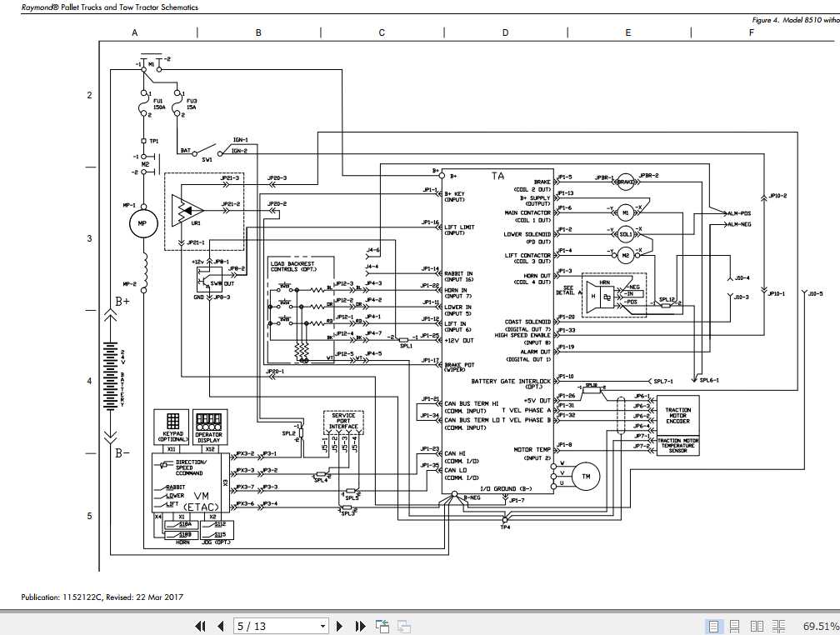Select continuous facing pages layout
This screenshot has height=635, width=840.
[x=778, y=625]
